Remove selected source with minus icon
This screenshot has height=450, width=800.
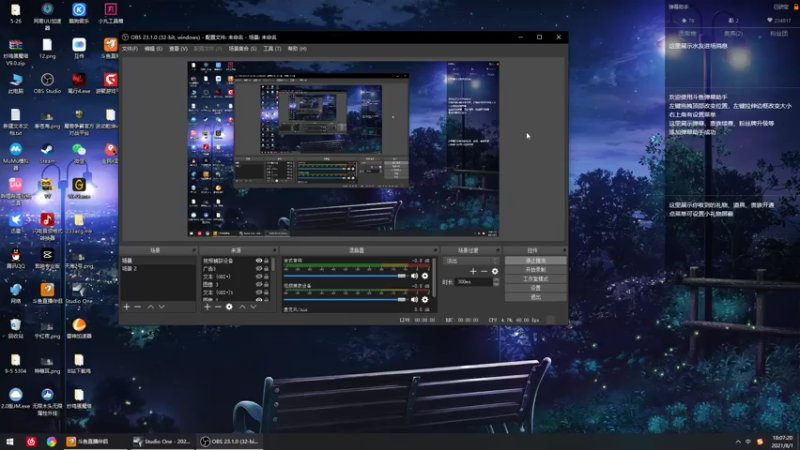click(x=218, y=307)
